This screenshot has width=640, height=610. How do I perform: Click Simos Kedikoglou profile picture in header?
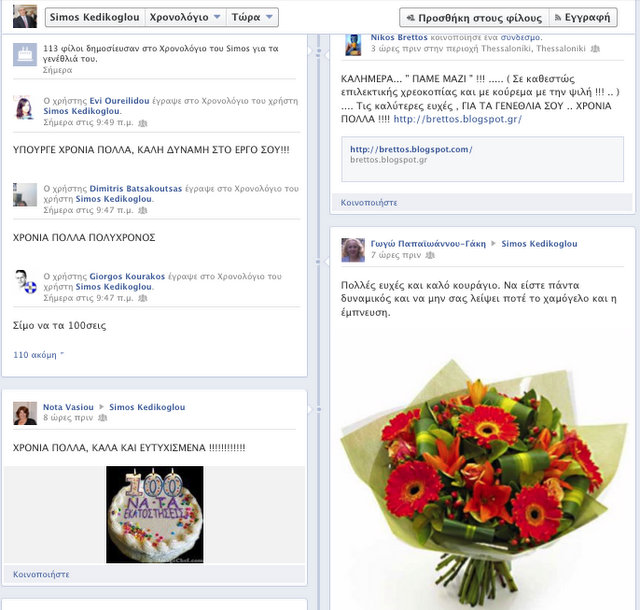pyautogui.click(x=24, y=16)
